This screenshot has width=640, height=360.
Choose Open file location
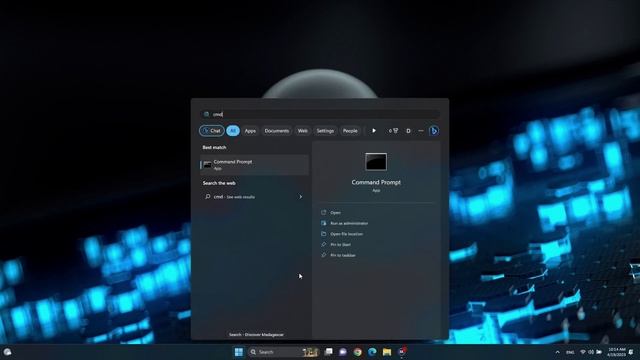[x=347, y=234]
